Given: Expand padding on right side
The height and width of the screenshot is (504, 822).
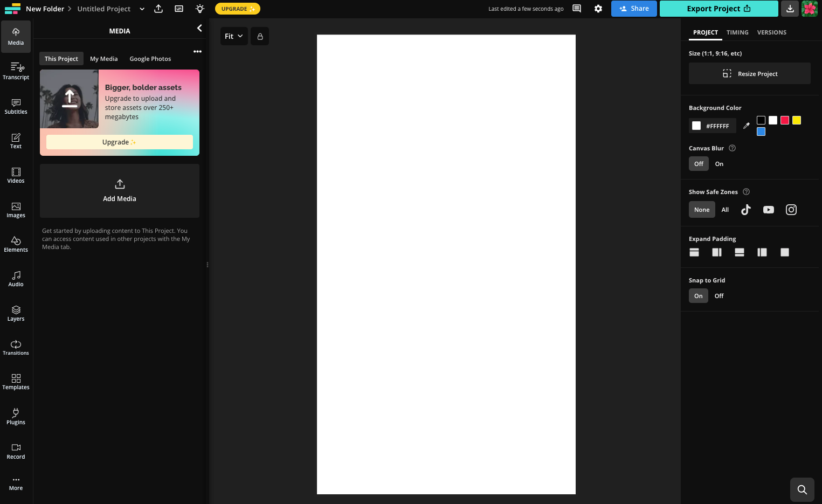Looking at the screenshot, I should point(717,252).
